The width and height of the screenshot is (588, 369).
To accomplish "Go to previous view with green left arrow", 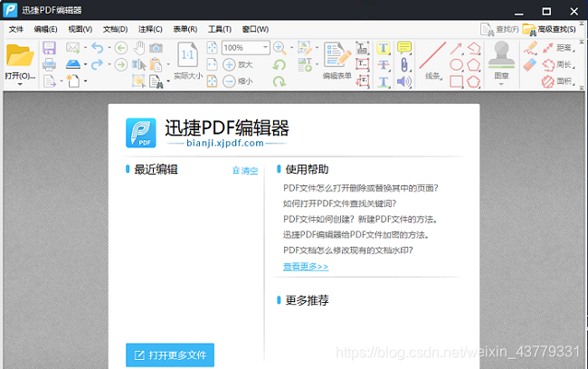I will point(120,48).
